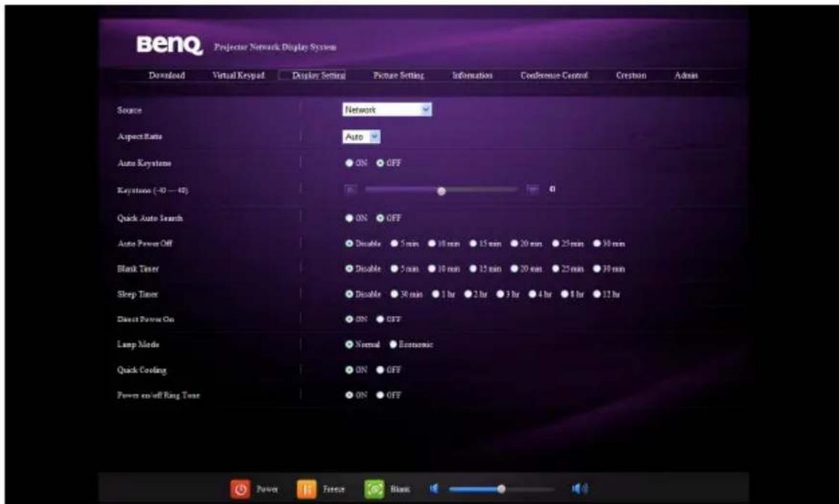
Task: Click the Keystone increase button
Action: 532,189
